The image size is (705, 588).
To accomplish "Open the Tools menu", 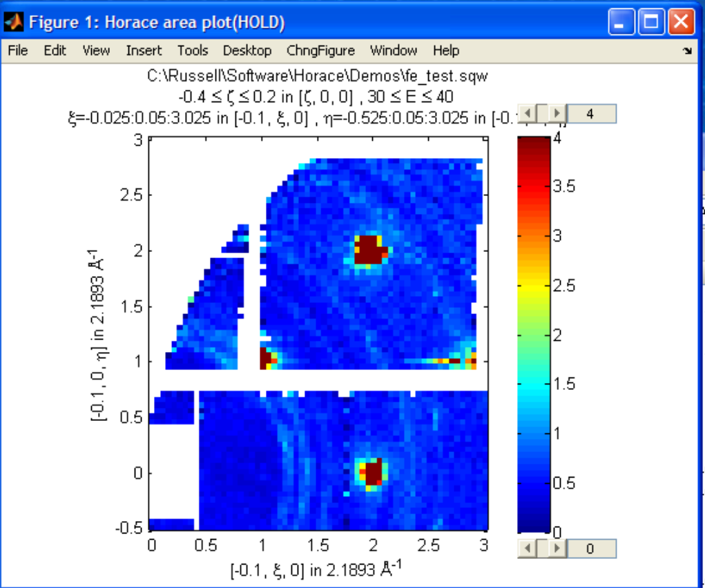I will (193, 50).
